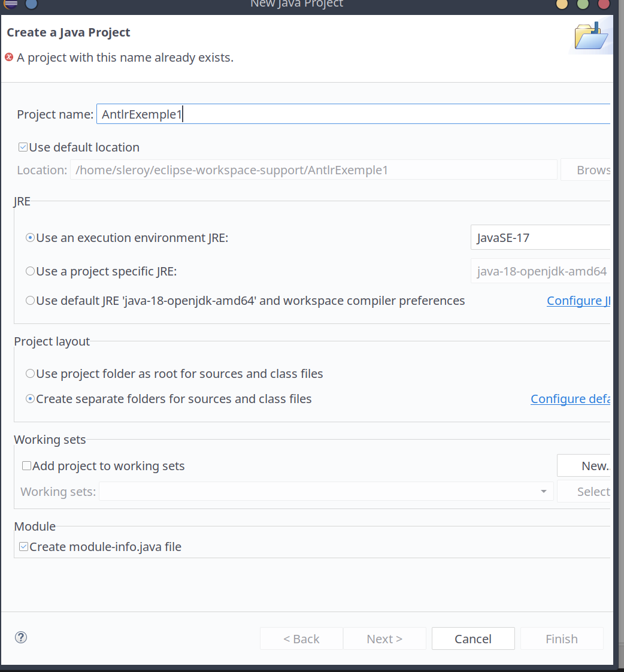The height and width of the screenshot is (672, 624).
Task: Click the green maximize window button
Action: click(583, 4)
